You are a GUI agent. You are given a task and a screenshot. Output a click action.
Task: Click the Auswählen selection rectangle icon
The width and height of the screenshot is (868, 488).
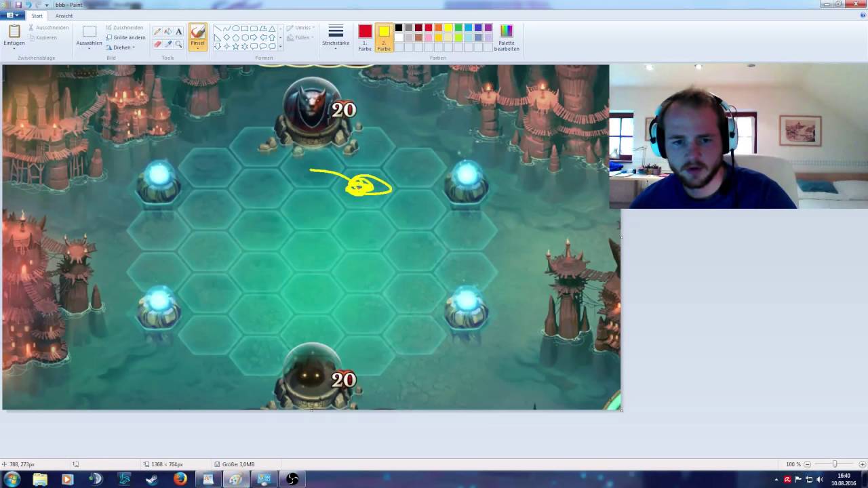pos(90,31)
